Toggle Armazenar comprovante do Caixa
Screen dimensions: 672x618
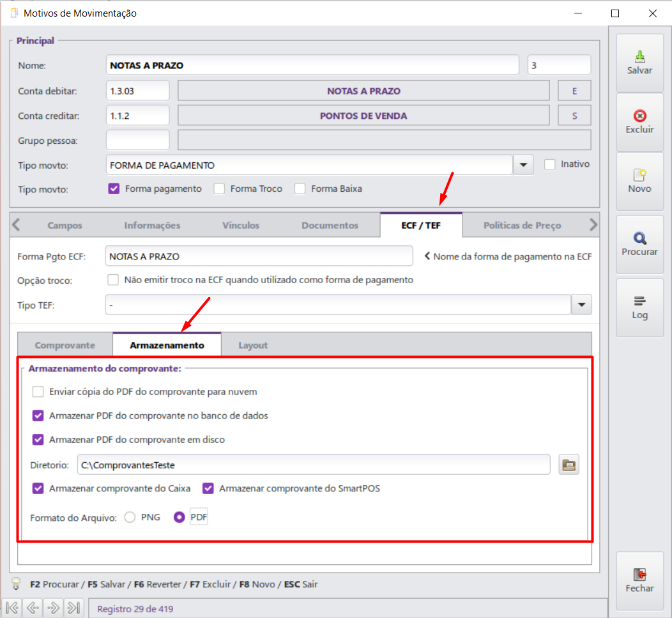pos(38,488)
